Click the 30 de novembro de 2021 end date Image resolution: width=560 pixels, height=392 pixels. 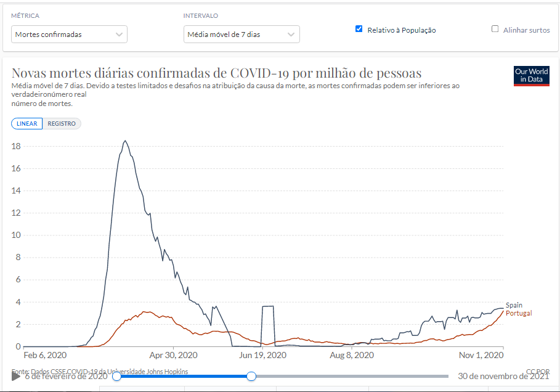click(503, 376)
